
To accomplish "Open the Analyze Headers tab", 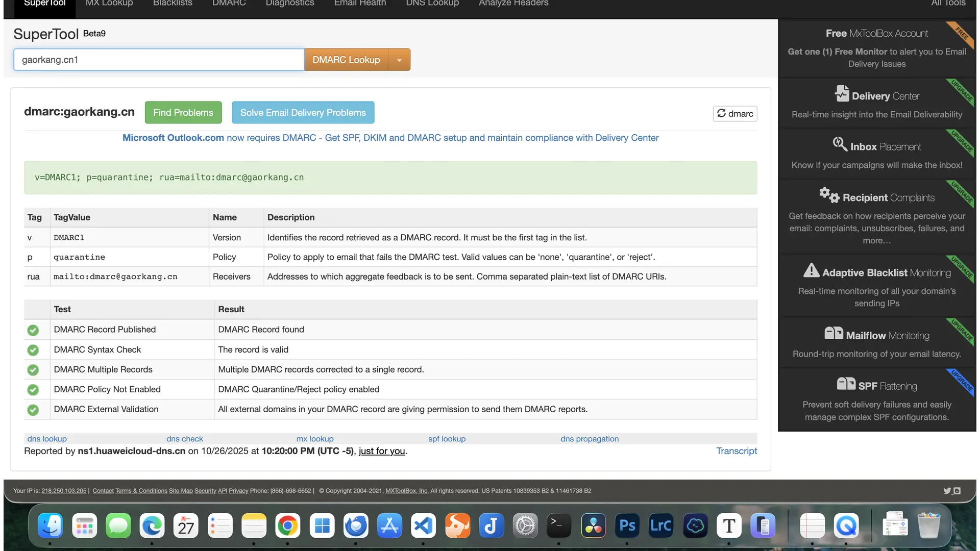I will [x=513, y=4].
